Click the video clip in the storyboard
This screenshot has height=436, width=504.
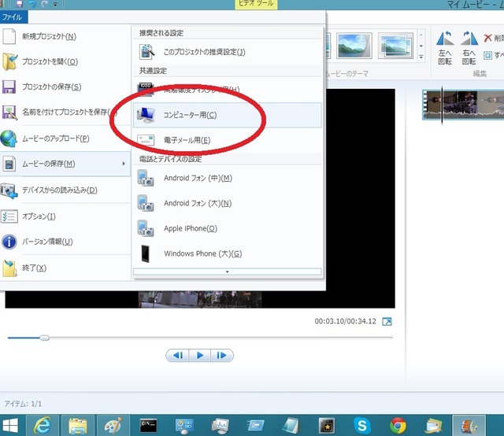(463, 105)
